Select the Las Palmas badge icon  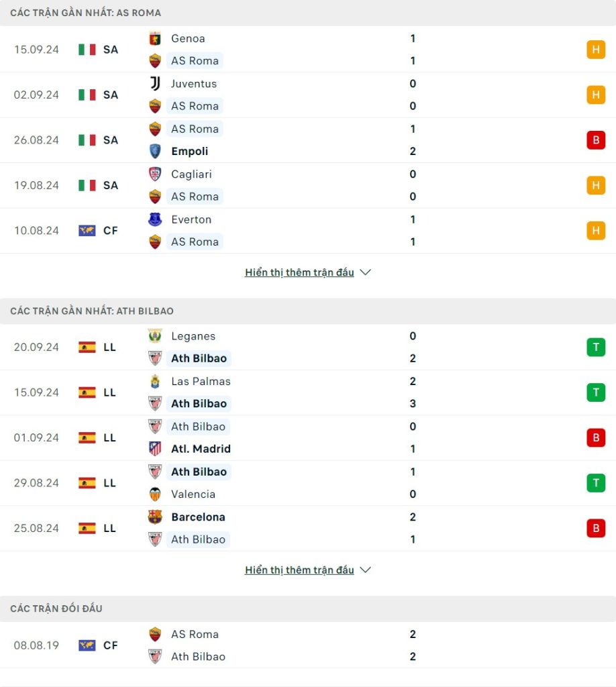[x=155, y=381]
